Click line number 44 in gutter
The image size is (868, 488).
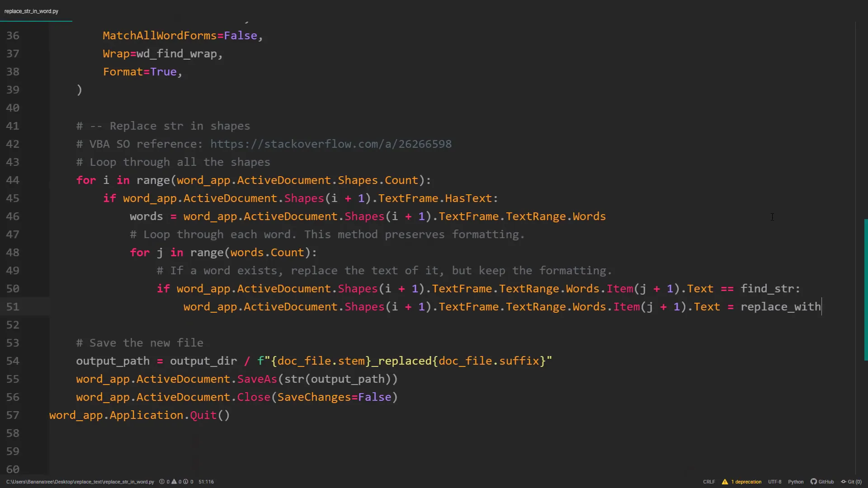click(13, 180)
